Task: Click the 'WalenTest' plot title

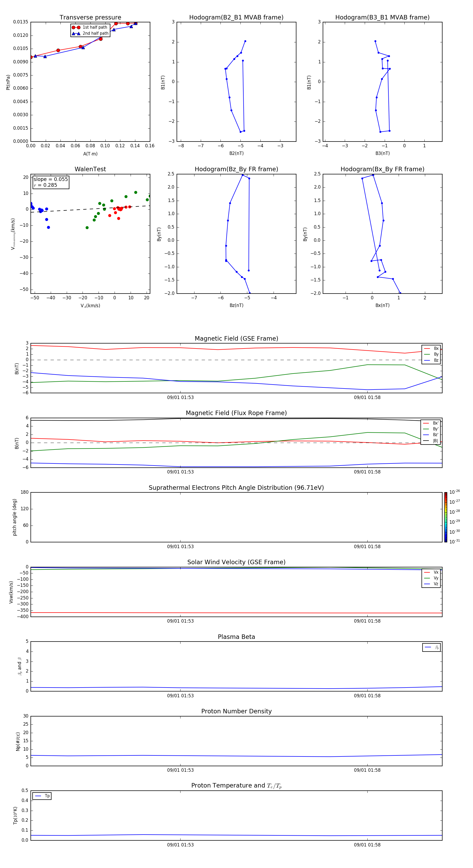Action: (90, 169)
